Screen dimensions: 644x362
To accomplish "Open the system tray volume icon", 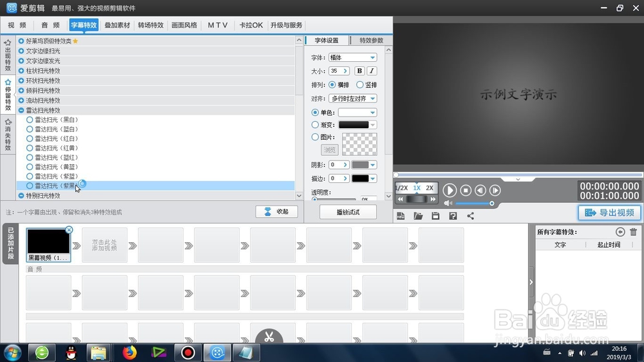I will click(582, 353).
